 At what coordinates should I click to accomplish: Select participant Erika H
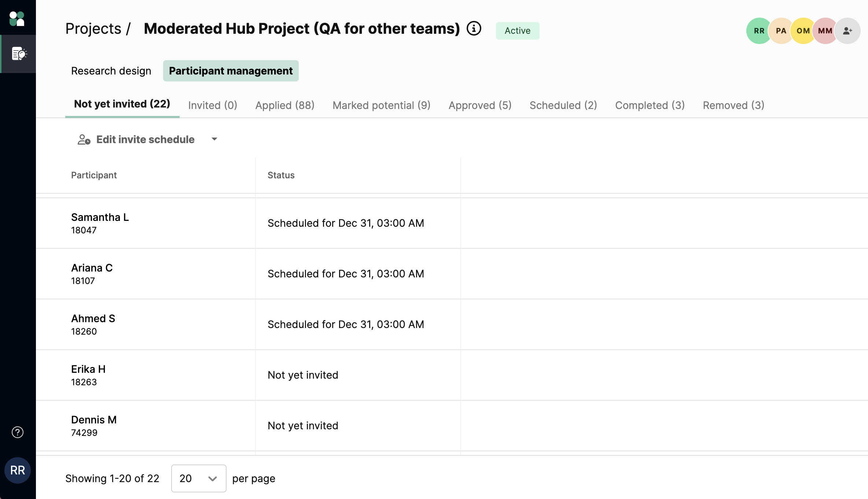click(x=88, y=369)
